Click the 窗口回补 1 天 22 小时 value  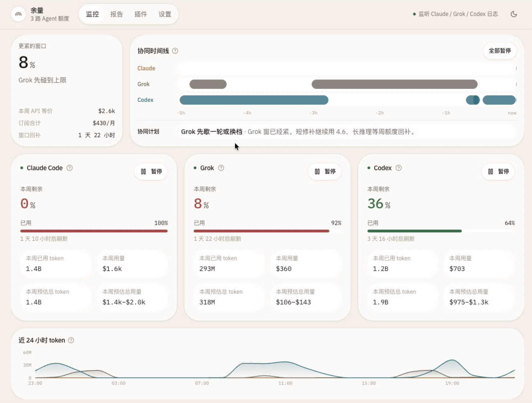96,135
